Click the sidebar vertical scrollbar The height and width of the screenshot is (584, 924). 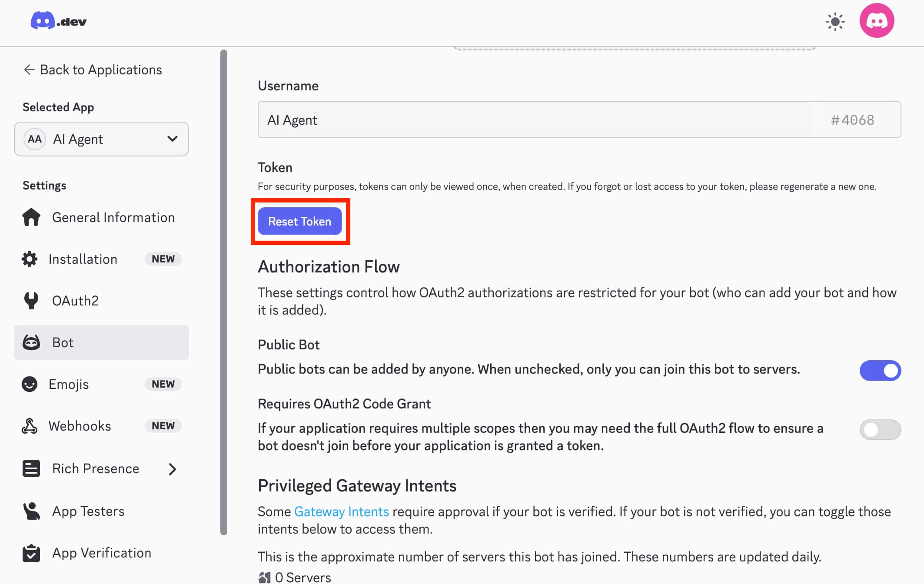[224, 292]
